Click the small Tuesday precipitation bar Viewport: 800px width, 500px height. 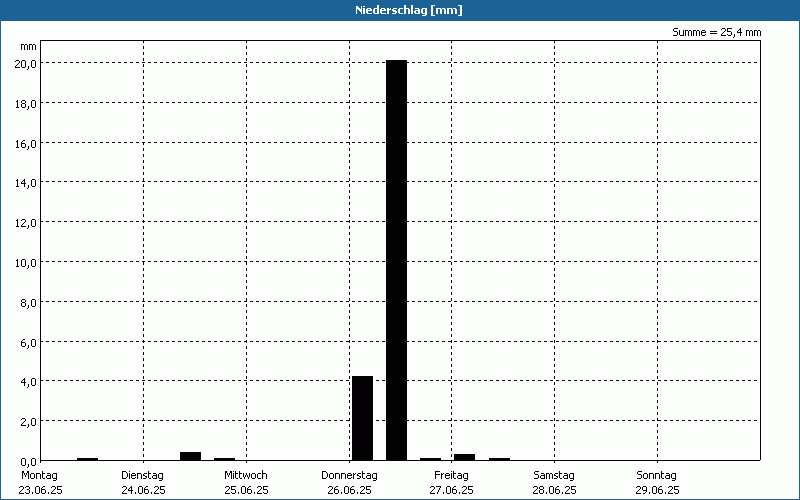[x=190, y=456]
